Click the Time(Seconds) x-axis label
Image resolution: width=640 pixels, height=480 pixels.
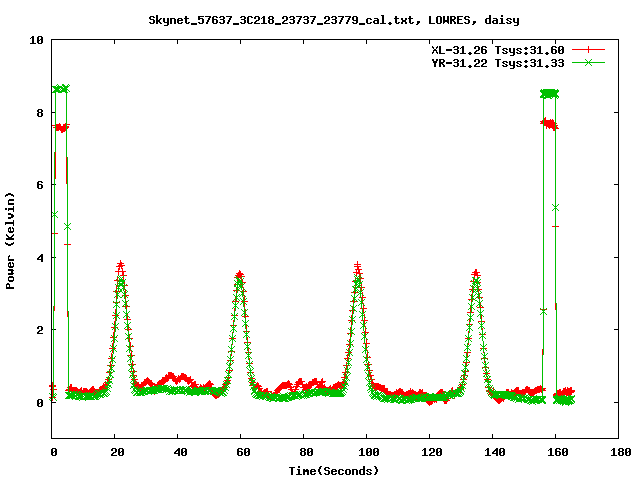(x=334, y=470)
